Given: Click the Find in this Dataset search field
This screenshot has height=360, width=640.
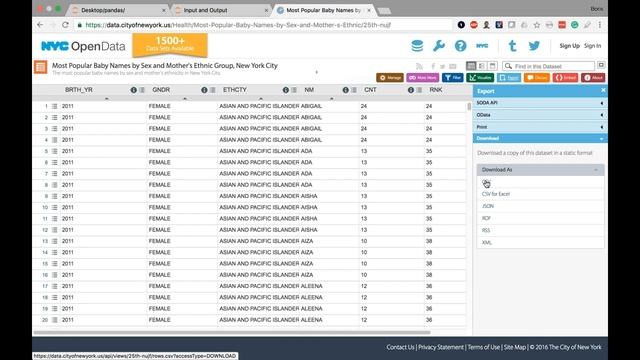Looking at the screenshot, I should click(x=549, y=66).
